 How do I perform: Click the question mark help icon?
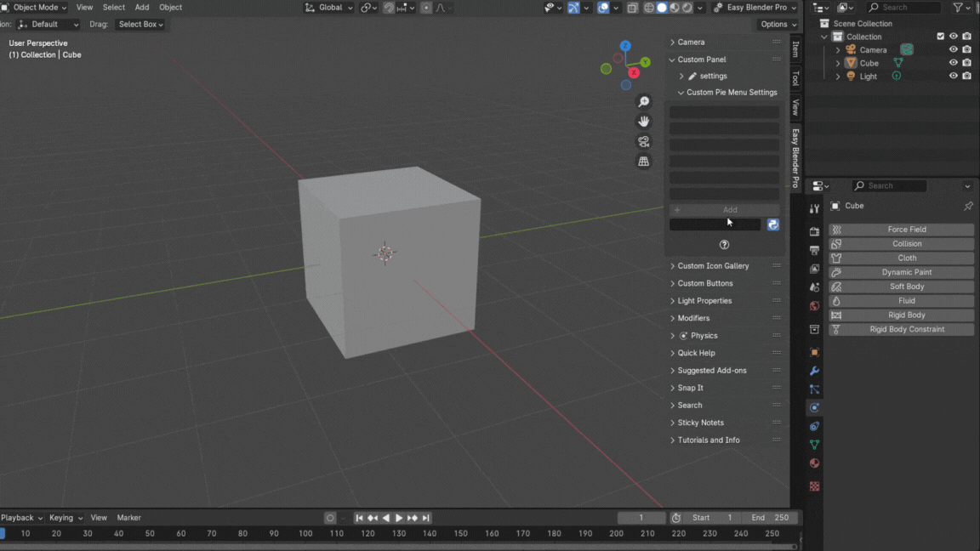tap(724, 245)
